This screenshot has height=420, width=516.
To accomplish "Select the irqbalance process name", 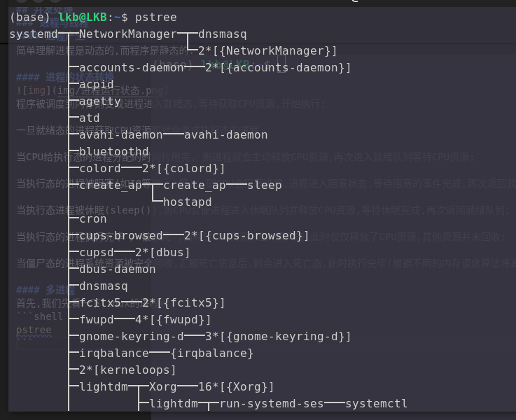I will tap(114, 353).
